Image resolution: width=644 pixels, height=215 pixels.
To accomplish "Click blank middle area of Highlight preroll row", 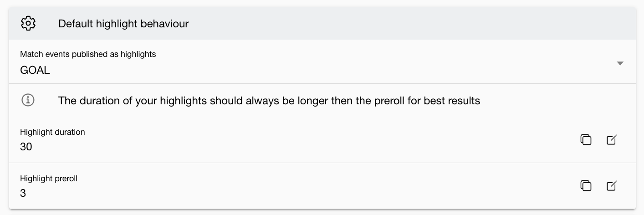I will 319,186.
